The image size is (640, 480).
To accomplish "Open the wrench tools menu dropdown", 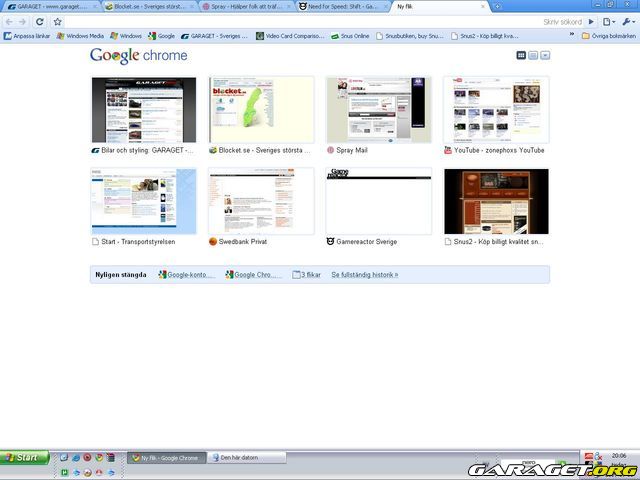I will 627,21.
